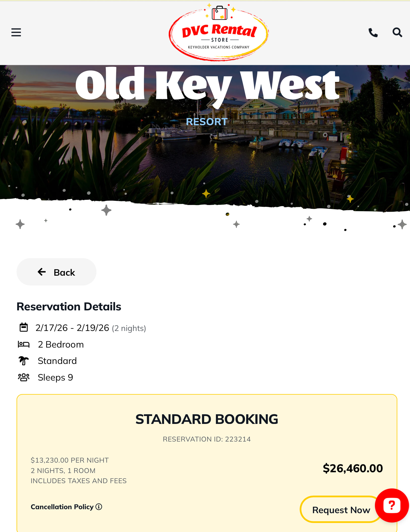
Task: Click the Reservation Details heading
Action: (x=69, y=307)
